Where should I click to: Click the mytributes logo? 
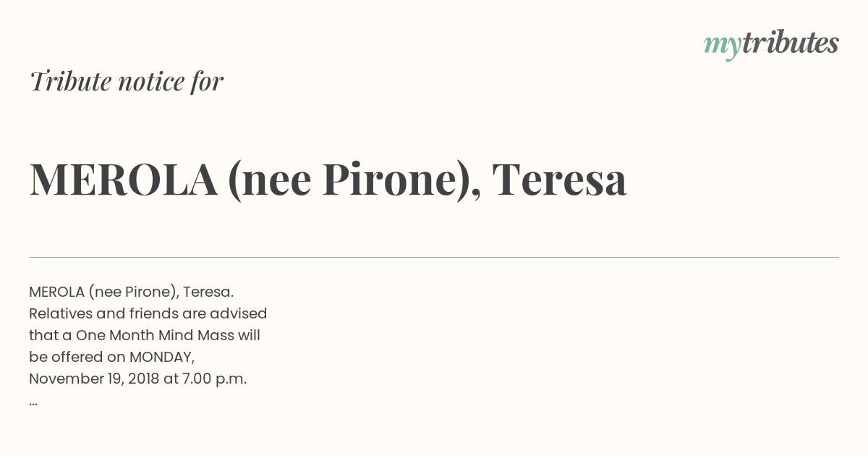(771, 44)
